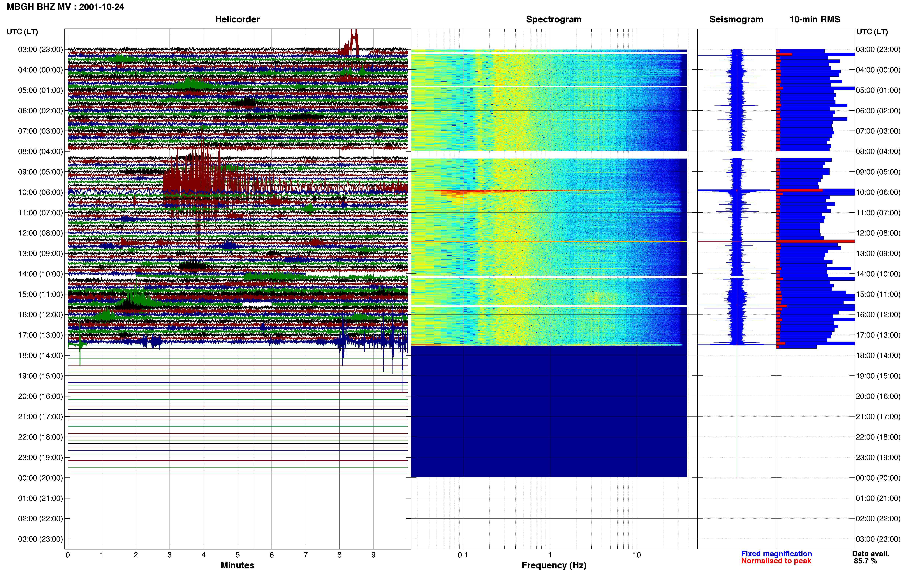Select the Spectrogram panel heading
Screen dimensions: 924x578
[554, 20]
